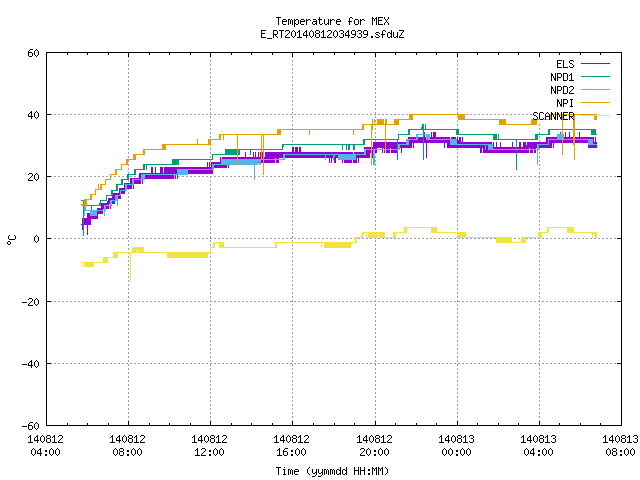Click the green NPD1 legend line sample

pyautogui.click(x=595, y=77)
